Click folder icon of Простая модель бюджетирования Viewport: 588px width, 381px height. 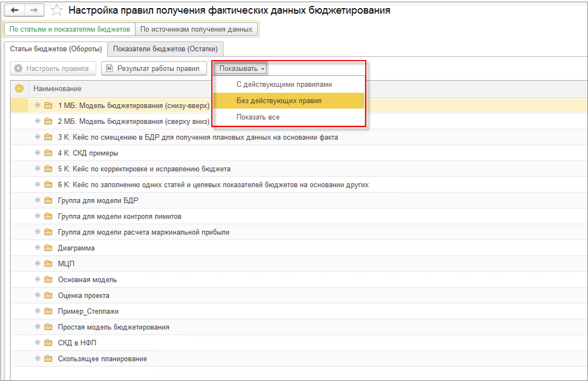tap(48, 327)
